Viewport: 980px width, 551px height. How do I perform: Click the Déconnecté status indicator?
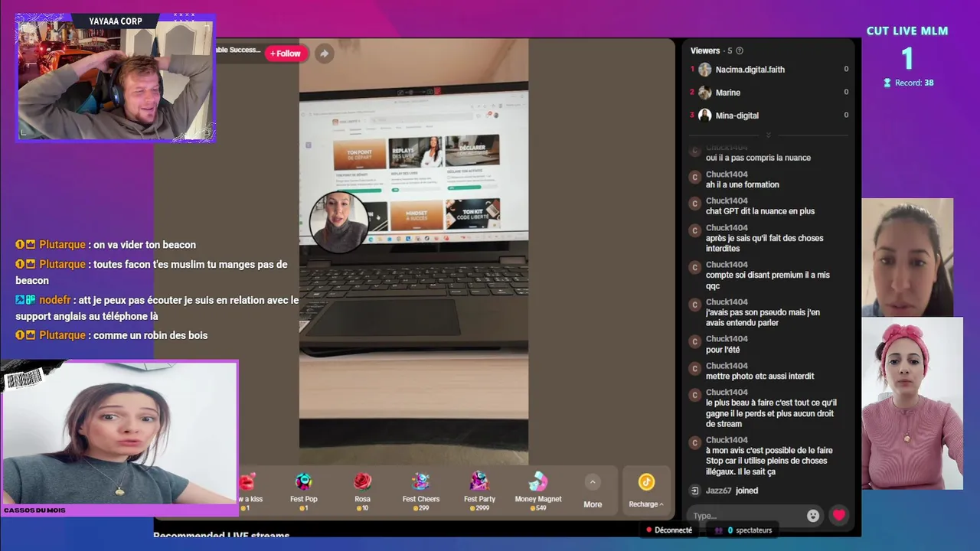pos(669,530)
